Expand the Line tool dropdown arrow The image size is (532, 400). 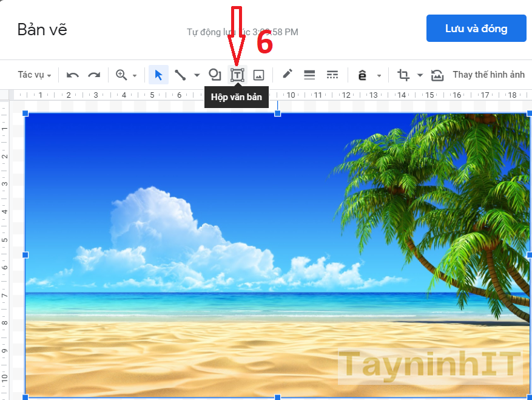[197, 76]
